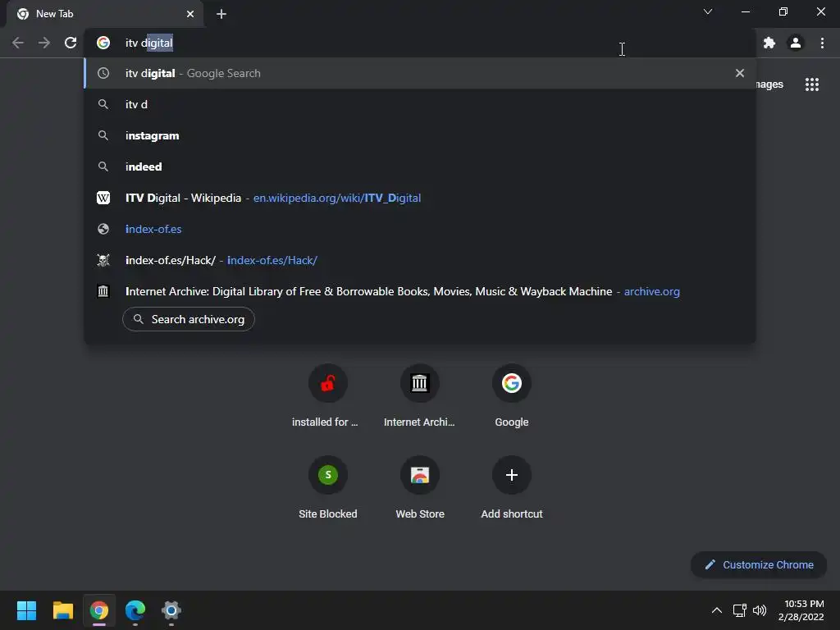This screenshot has width=840, height=630.
Task: Click the archive.org link text
Action: click(651, 291)
